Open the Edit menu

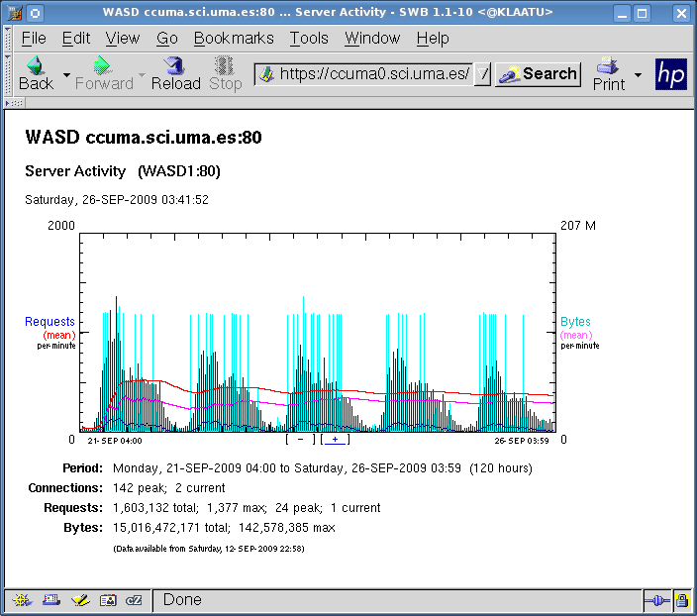click(x=76, y=39)
